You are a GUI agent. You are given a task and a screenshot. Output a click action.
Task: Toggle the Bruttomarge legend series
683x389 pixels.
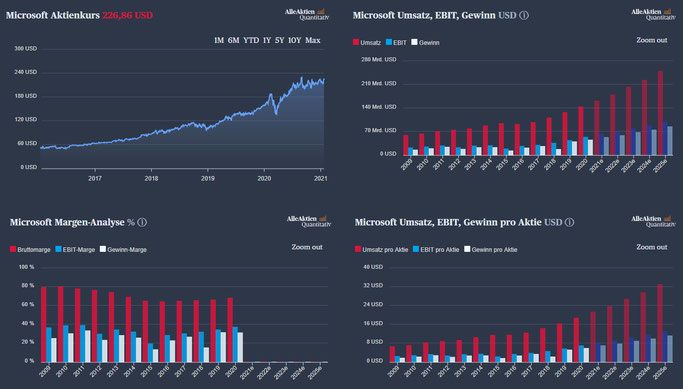click(x=30, y=250)
